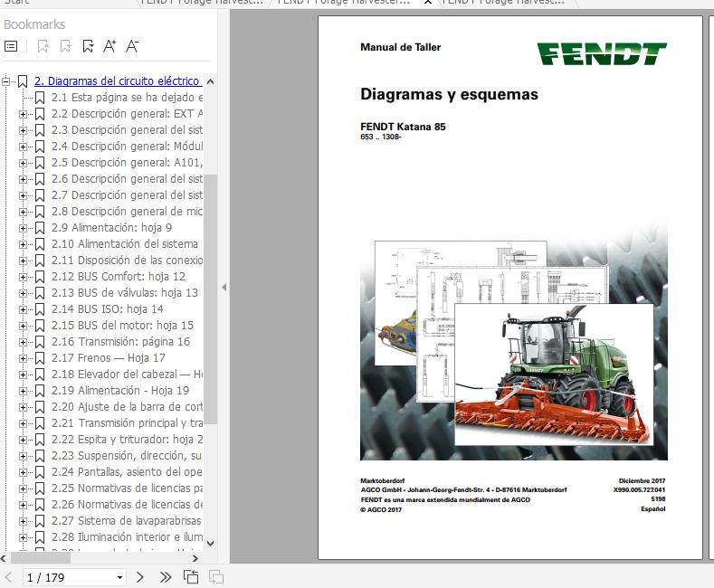Expand bookmark 2.4 Descripción general: Módul
Image resolution: width=714 pixels, height=588 pixels.
23,147
